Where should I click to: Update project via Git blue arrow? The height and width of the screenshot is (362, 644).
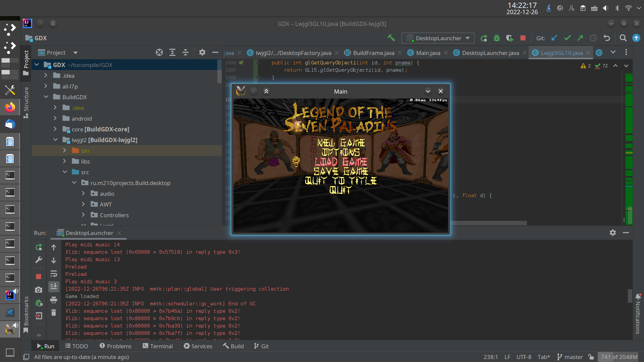554,38
